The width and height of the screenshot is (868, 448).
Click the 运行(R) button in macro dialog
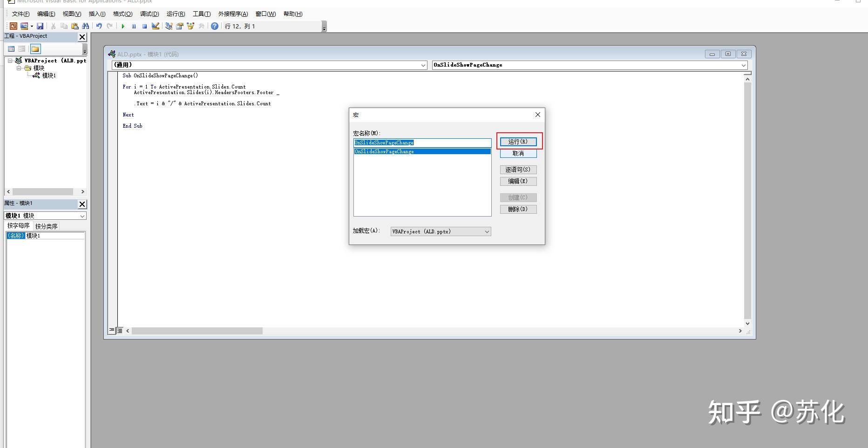[x=518, y=142]
